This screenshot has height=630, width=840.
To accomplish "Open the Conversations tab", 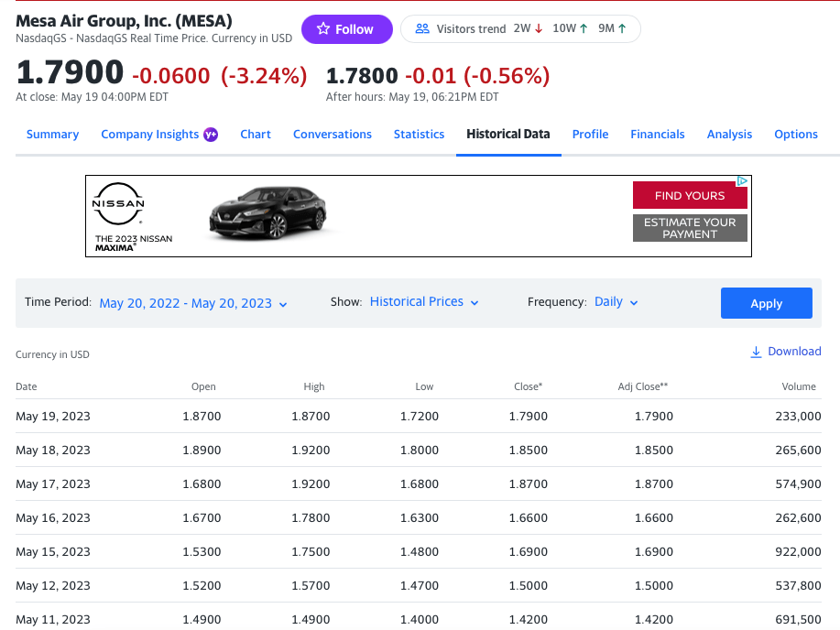I will point(333,135).
